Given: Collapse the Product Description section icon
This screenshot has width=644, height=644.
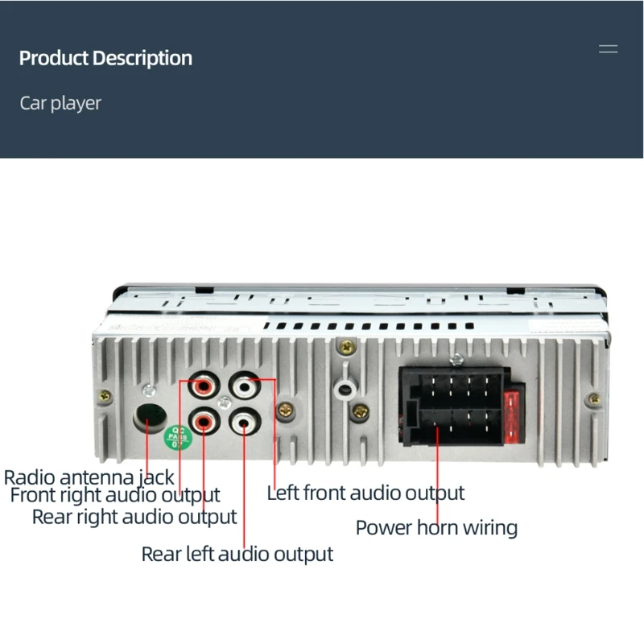Looking at the screenshot, I should tap(608, 49).
